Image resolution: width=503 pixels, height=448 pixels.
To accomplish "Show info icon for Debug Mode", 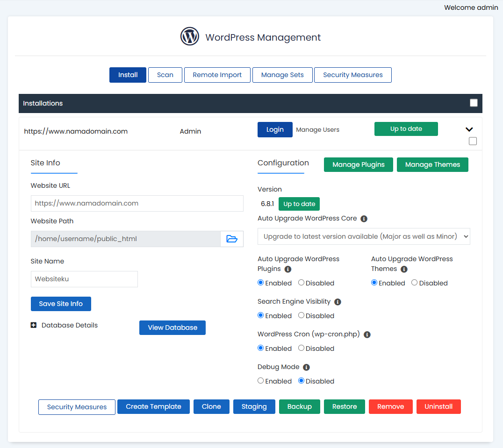I will click(306, 367).
